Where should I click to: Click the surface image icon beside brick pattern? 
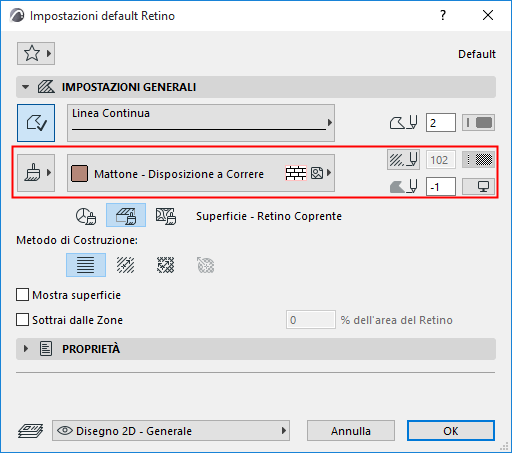(x=317, y=173)
